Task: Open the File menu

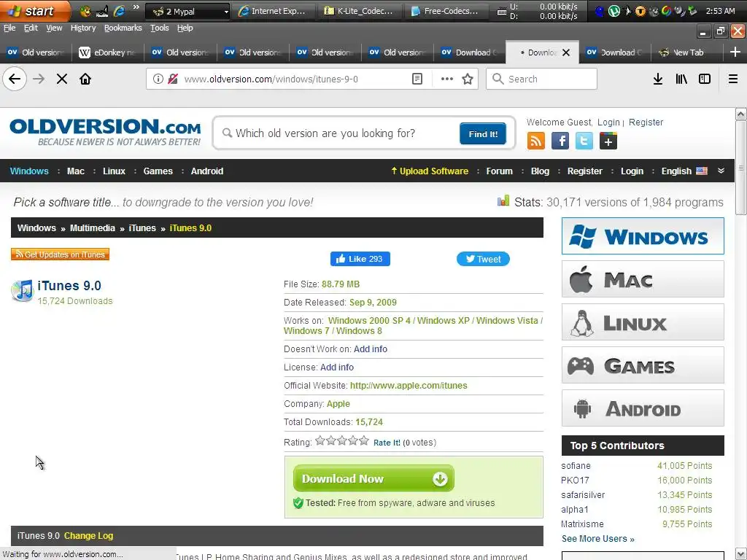Action: coord(9,28)
